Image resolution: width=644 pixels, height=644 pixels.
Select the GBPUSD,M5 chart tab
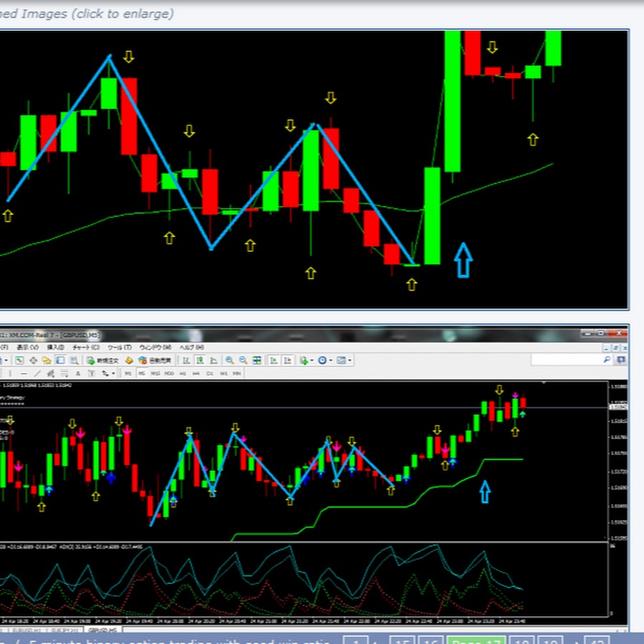(x=102, y=630)
